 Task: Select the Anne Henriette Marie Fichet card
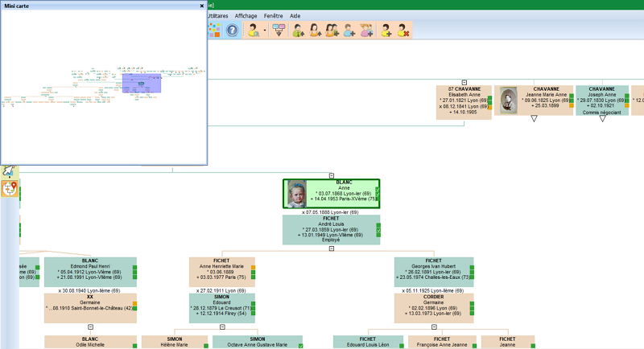click(x=222, y=272)
